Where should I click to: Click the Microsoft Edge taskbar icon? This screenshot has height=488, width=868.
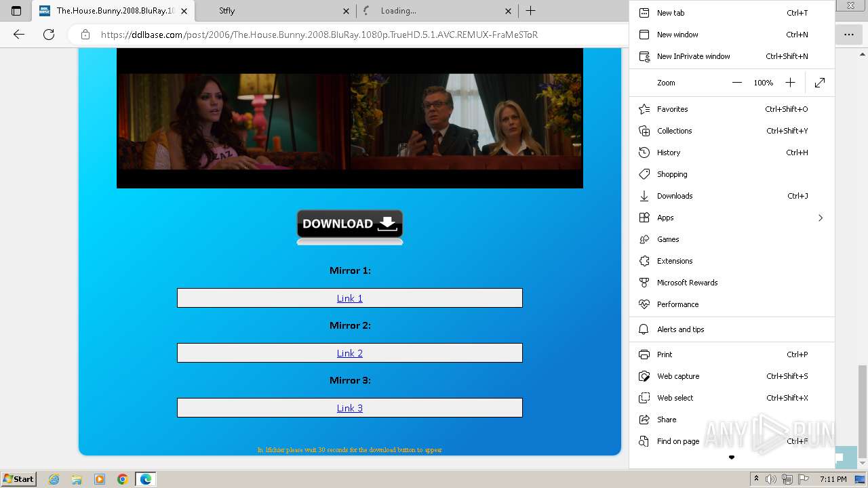point(146,479)
